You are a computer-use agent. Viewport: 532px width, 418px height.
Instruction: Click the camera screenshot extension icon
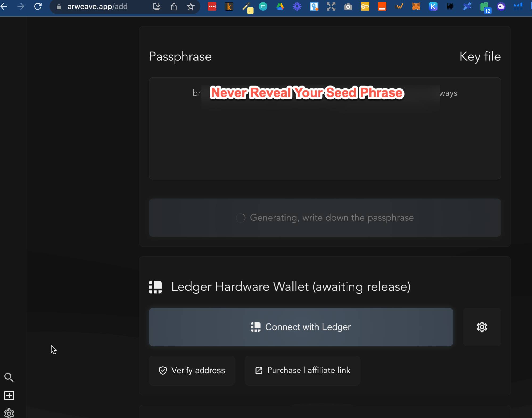348,6
